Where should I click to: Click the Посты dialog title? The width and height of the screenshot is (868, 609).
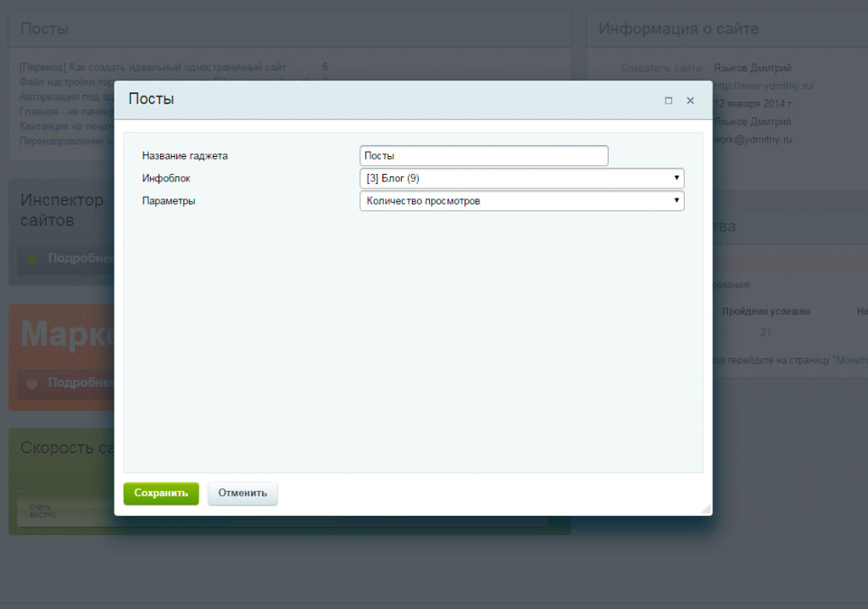(151, 98)
